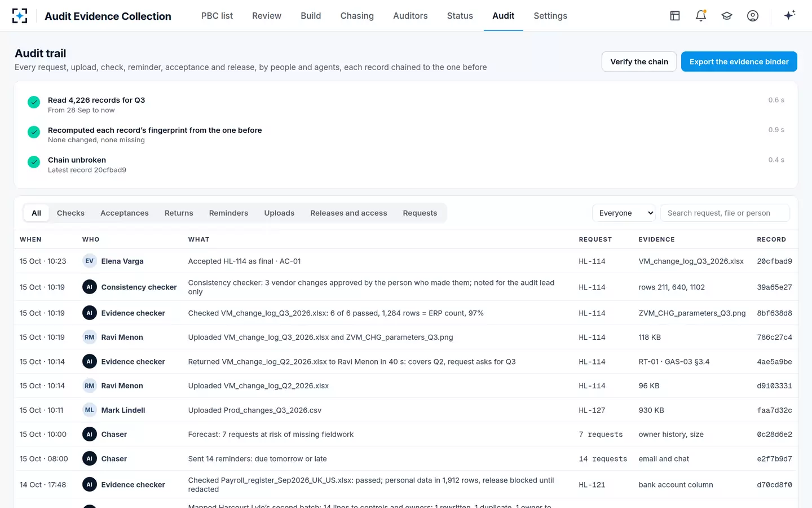Click the Verify the chain button
Image resolution: width=812 pixels, height=508 pixels.
point(639,62)
